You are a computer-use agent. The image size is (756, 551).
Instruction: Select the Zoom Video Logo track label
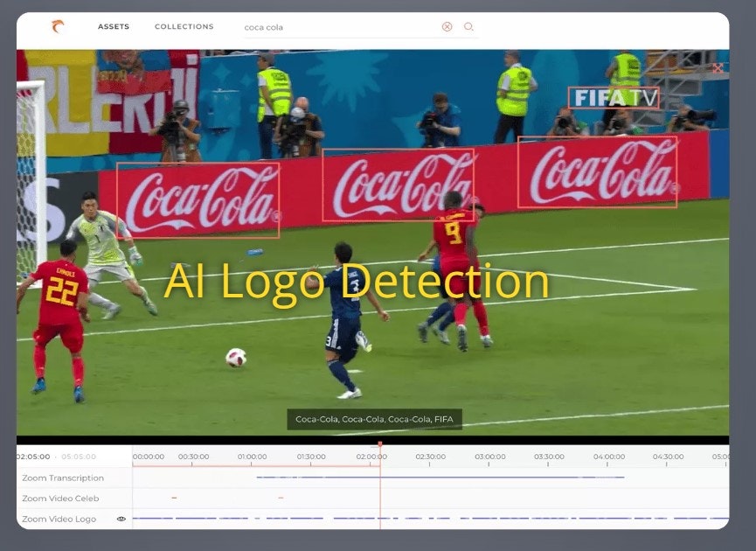(x=59, y=520)
